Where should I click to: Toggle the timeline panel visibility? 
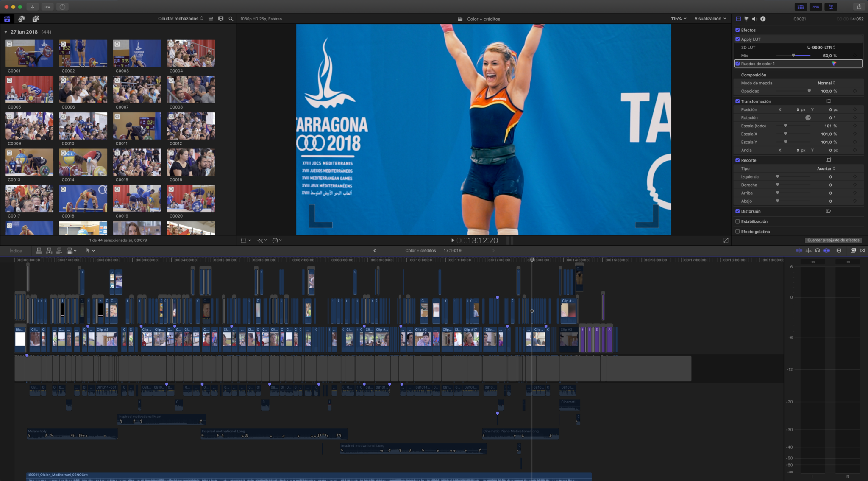click(x=816, y=7)
